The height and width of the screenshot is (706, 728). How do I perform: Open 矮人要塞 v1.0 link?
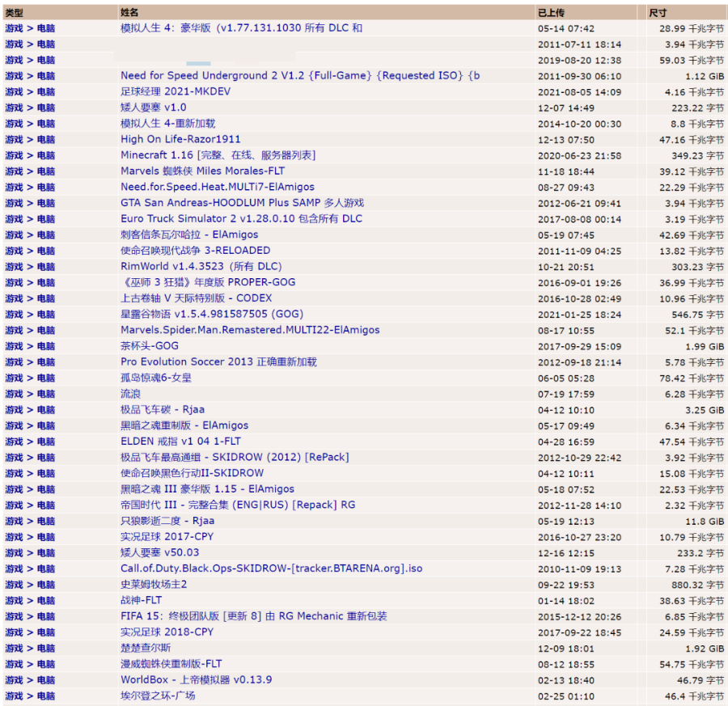tap(153, 108)
